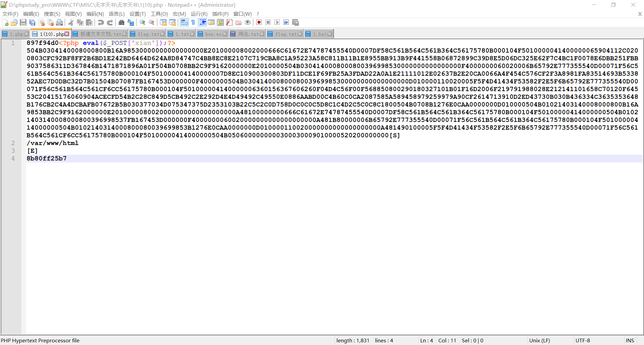Open Folder as Workspace panel
The image size is (644, 345).
238,22
